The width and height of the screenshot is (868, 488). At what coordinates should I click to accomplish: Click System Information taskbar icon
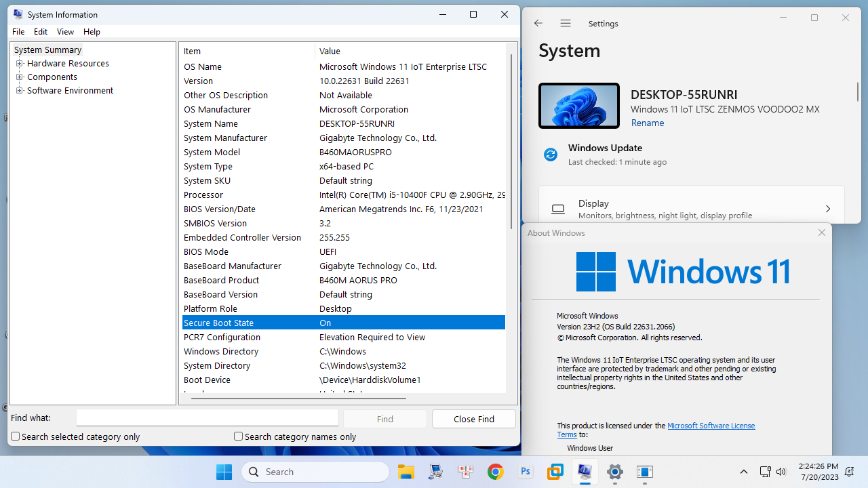tap(585, 472)
